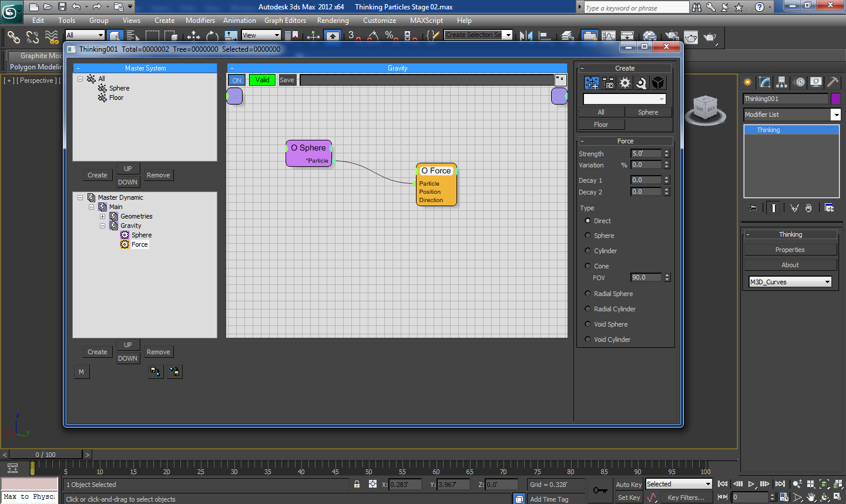Image resolution: width=846 pixels, height=504 pixels.
Task: Click the Render Production teapot icon
Action: coord(710,37)
